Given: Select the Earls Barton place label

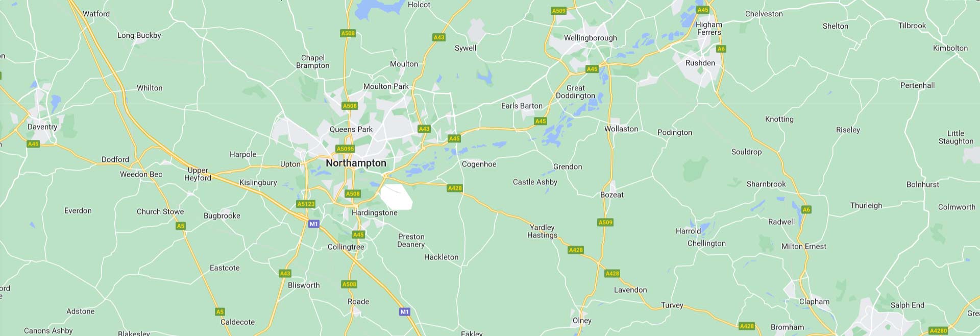Looking at the screenshot, I should (x=522, y=106).
